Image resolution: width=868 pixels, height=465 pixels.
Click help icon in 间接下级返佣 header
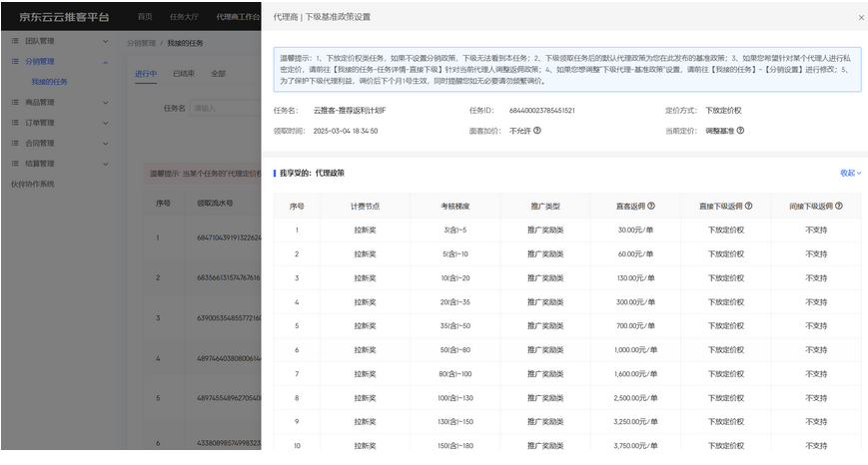(x=839, y=206)
